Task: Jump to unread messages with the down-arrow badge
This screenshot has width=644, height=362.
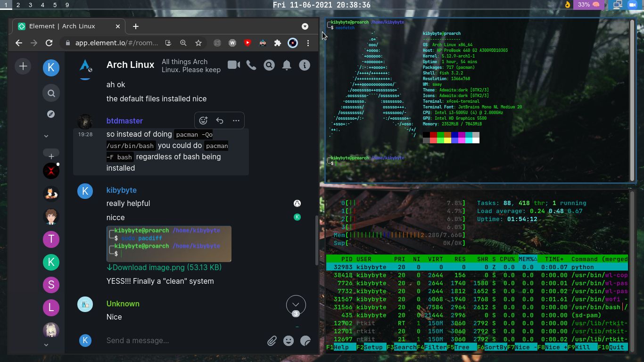Action: coord(296,304)
